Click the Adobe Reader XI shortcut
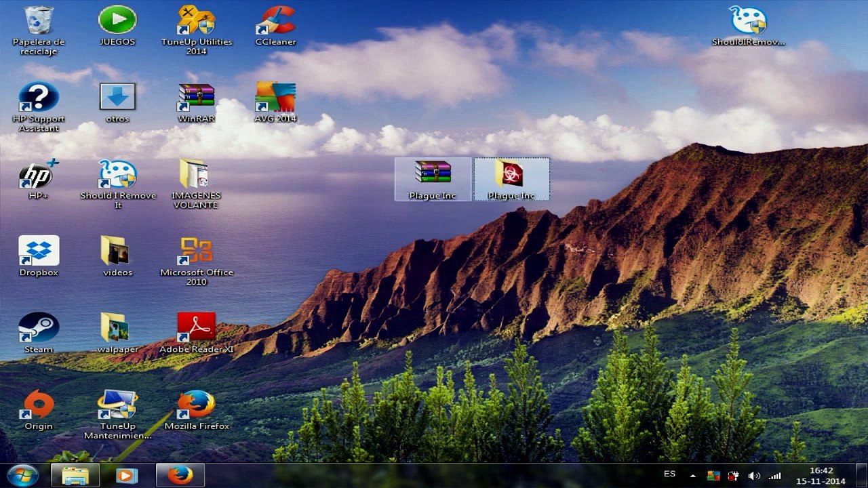Viewport: 868px width, 488px height. click(x=197, y=333)
